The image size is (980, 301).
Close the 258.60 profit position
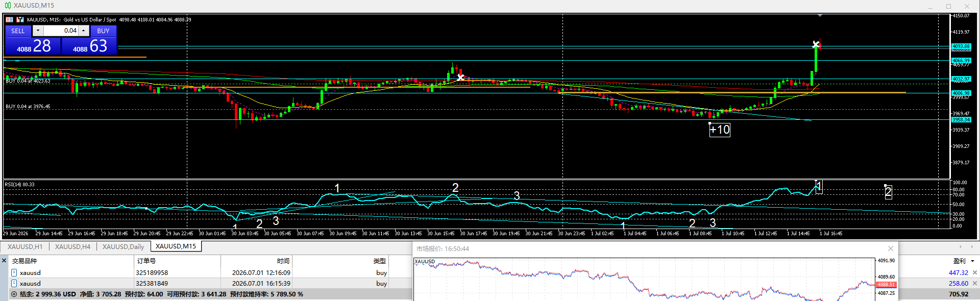point(975,283)
